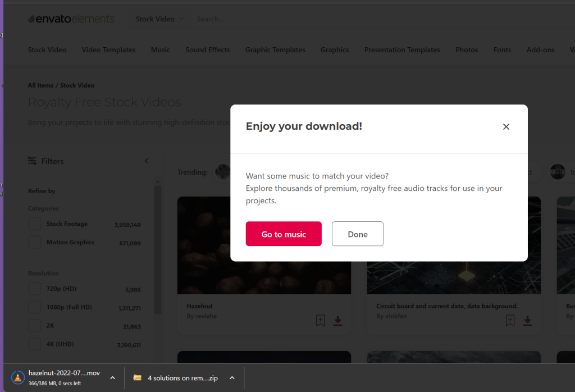Image resolution: width=575 pixels, height=392 pixels.
Task: Click the VLC cone icon of the download
Action: [17, 378]
